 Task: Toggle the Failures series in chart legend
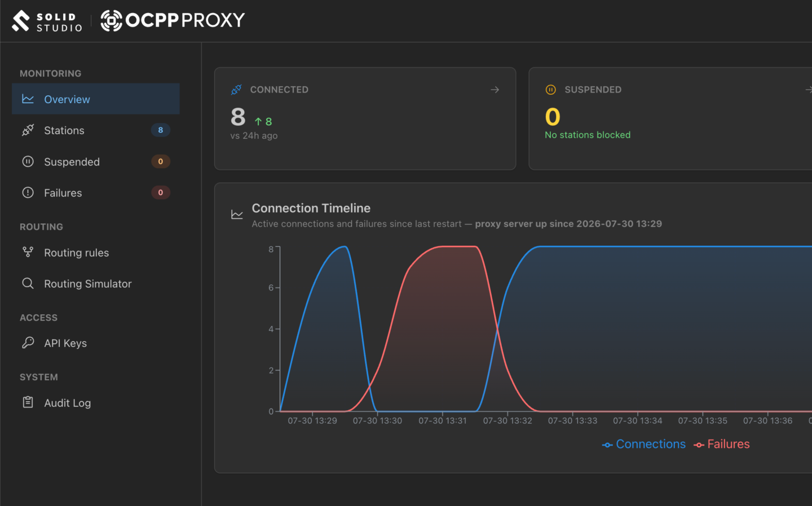coord(722,445)
